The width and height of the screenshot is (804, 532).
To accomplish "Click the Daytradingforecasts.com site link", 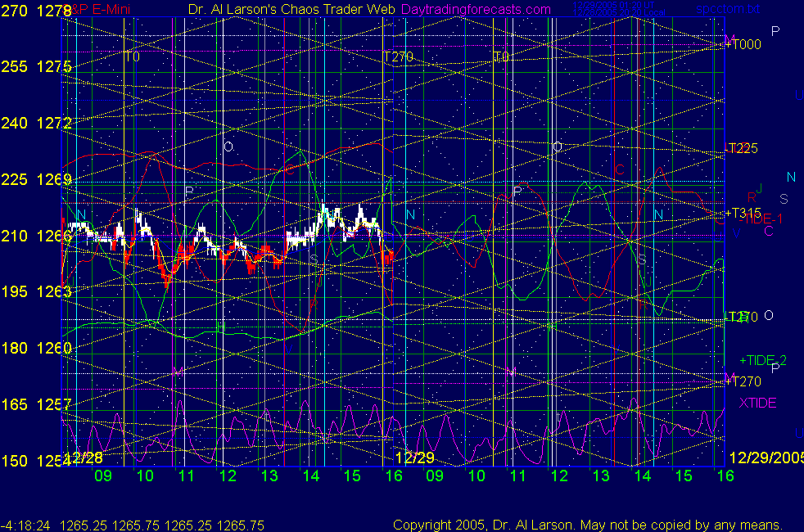I will pos(476,10).
